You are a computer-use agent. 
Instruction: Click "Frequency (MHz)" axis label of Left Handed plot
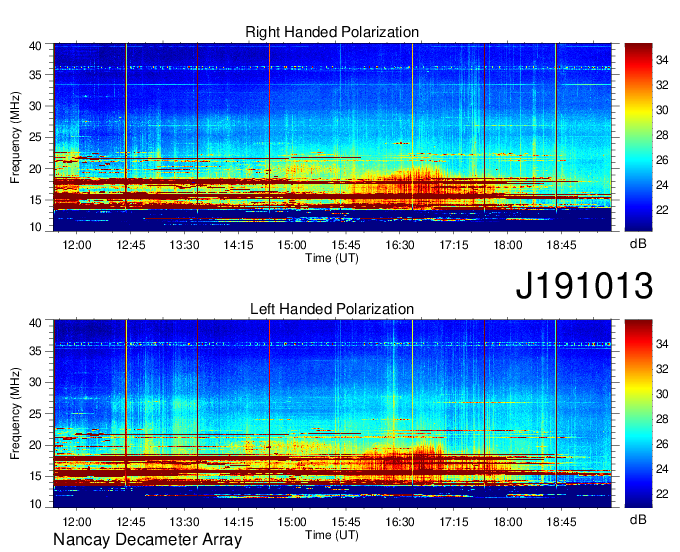pyautogui.click(x=15, y=414)
